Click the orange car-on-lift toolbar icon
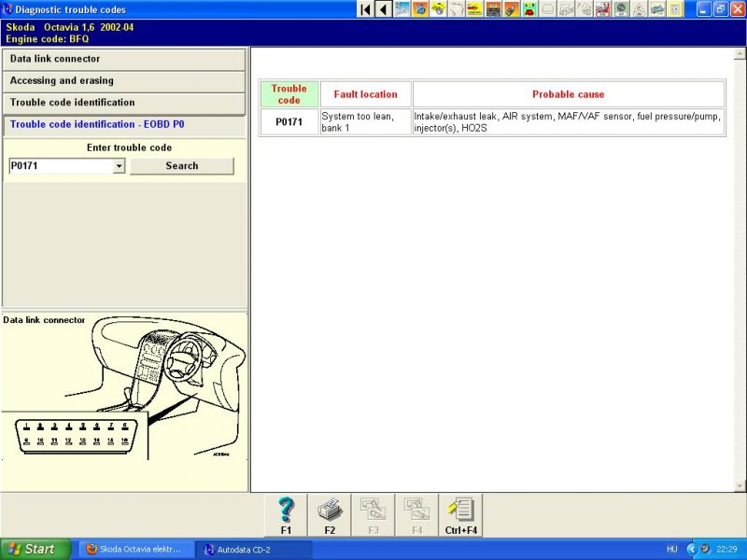The height and width of the screenshot is (560, 747). pos(493,9)
